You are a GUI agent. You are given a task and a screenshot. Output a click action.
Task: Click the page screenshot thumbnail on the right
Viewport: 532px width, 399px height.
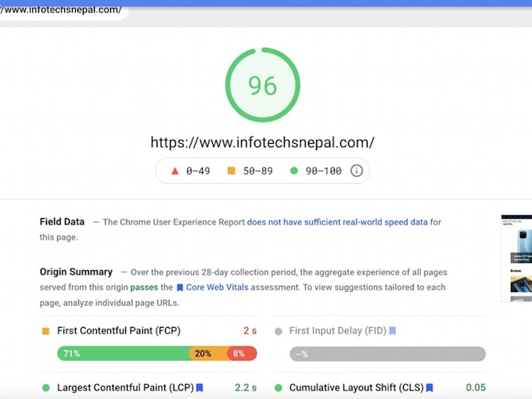point(516,258)
